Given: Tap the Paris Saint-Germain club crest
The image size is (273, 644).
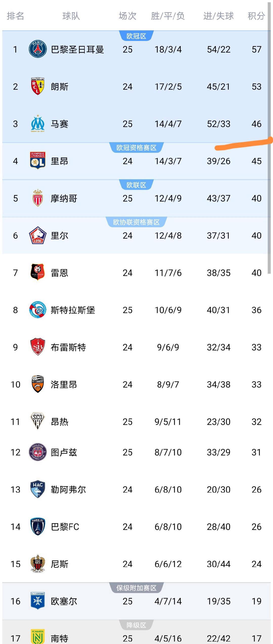Looking at the screenshot, I should (x=38, y=49).
